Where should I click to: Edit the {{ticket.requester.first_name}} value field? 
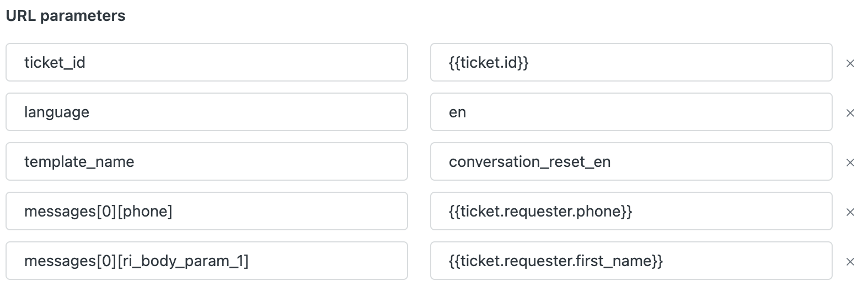(x=631, y=261)
